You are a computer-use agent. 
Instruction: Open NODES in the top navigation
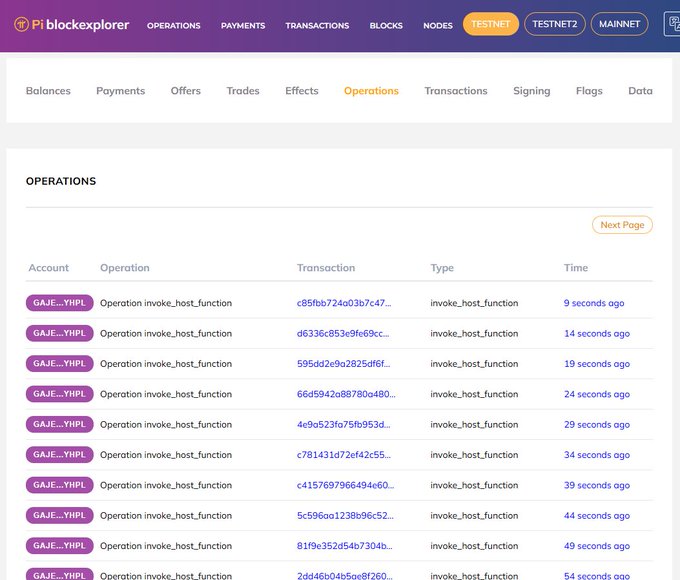pyautogui.click(x=438, y=26)
